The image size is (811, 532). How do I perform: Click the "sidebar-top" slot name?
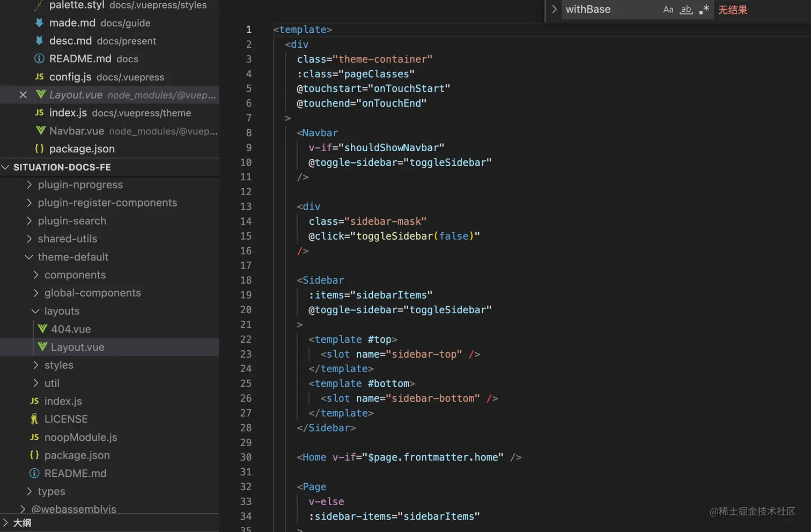424,354
